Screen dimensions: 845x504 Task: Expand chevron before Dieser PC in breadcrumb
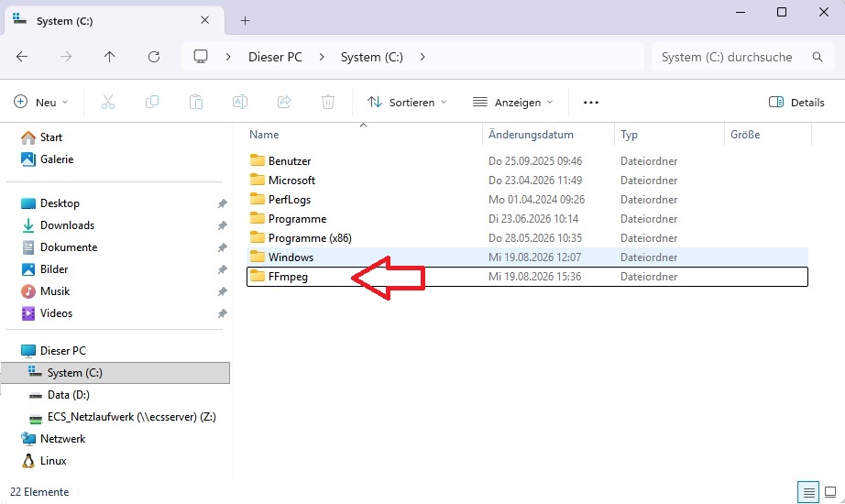click(228, 57)
